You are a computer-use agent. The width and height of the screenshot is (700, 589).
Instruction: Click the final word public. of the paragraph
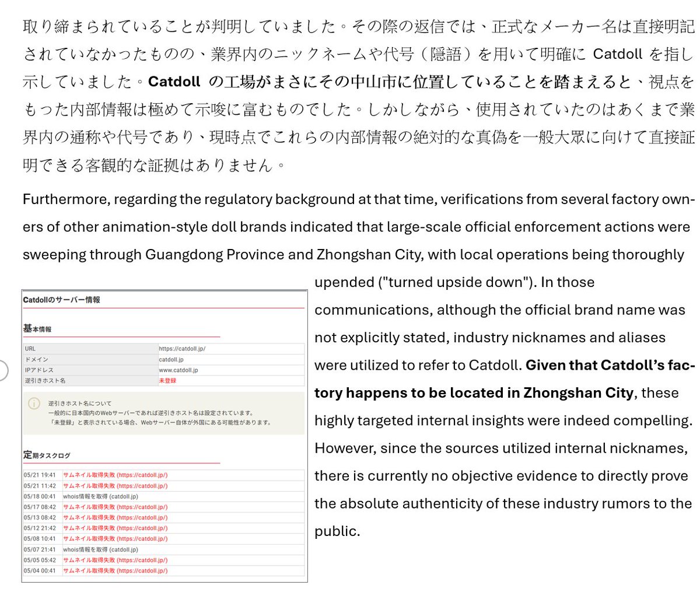[337, 531]
